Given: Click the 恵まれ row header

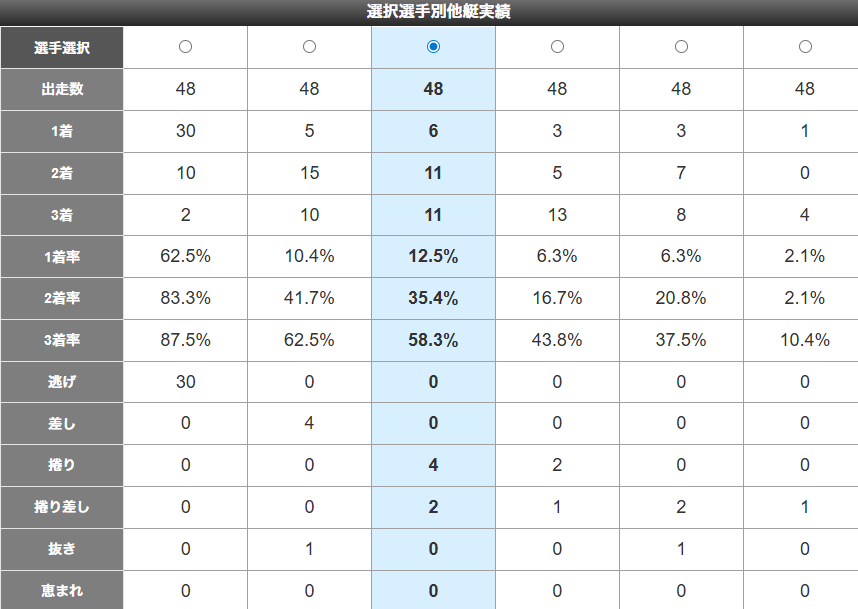Looking at the screenshot, I should click(62, 591).
